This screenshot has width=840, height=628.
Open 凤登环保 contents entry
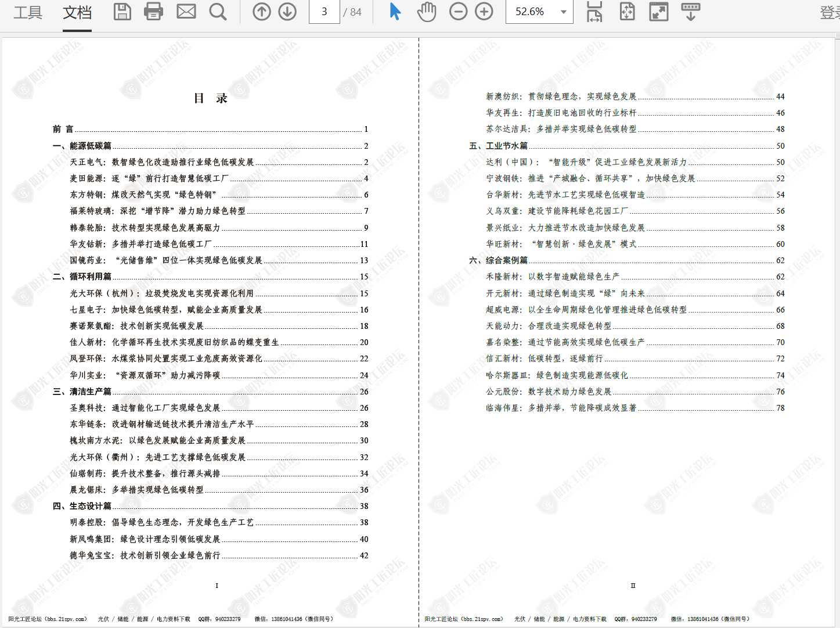tap(219, 358)
